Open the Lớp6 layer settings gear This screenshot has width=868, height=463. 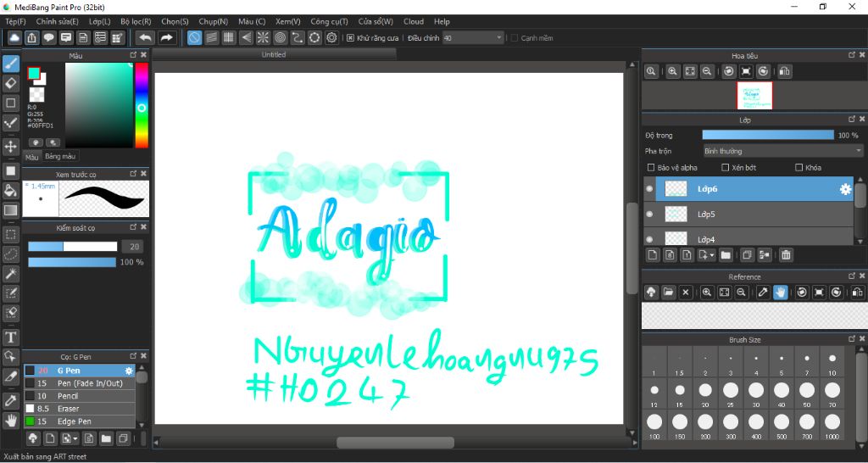pyautogui.click(x=845, y=189)
